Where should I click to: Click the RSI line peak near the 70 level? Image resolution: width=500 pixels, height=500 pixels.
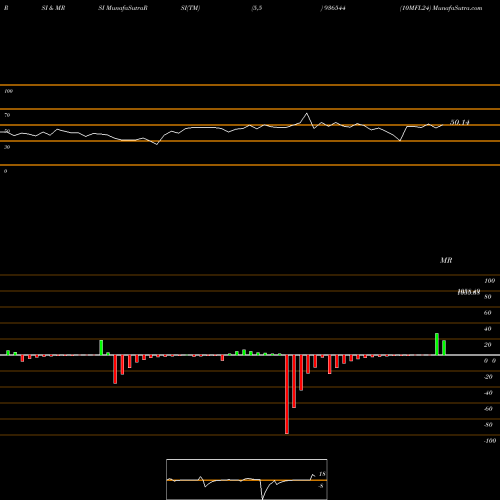(x=307, y=114)
